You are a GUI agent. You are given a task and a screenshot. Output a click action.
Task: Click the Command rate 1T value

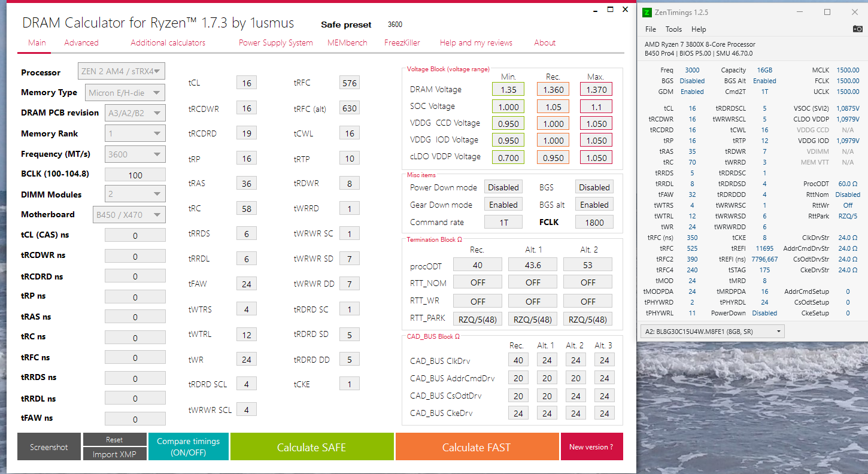point(503,222)
